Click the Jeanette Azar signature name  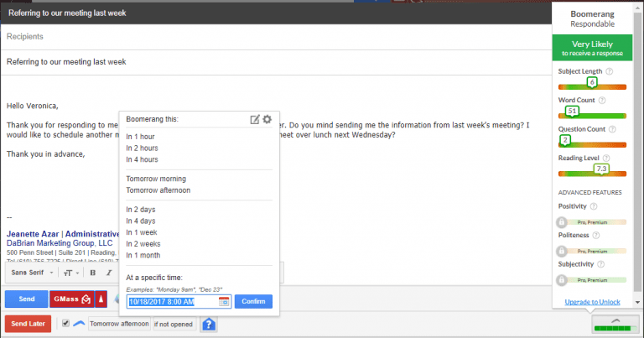[x=33, y=234]
